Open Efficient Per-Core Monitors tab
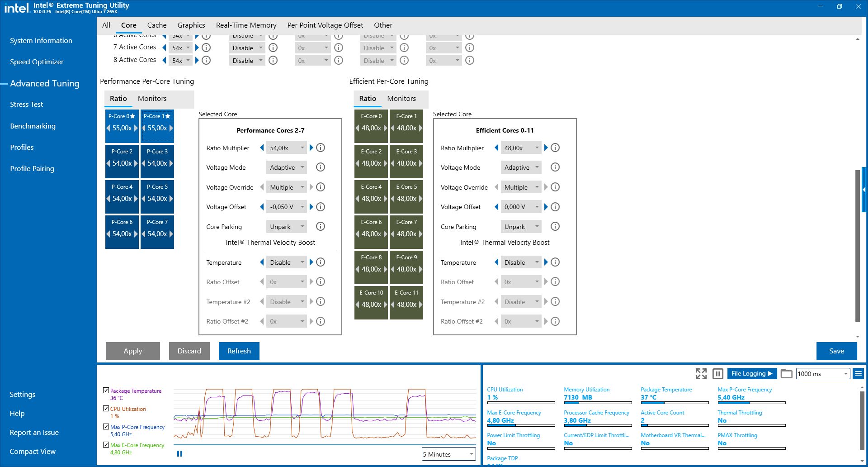Image resolution: width=868 pixels, height=467 pixels. click(401, 99)
